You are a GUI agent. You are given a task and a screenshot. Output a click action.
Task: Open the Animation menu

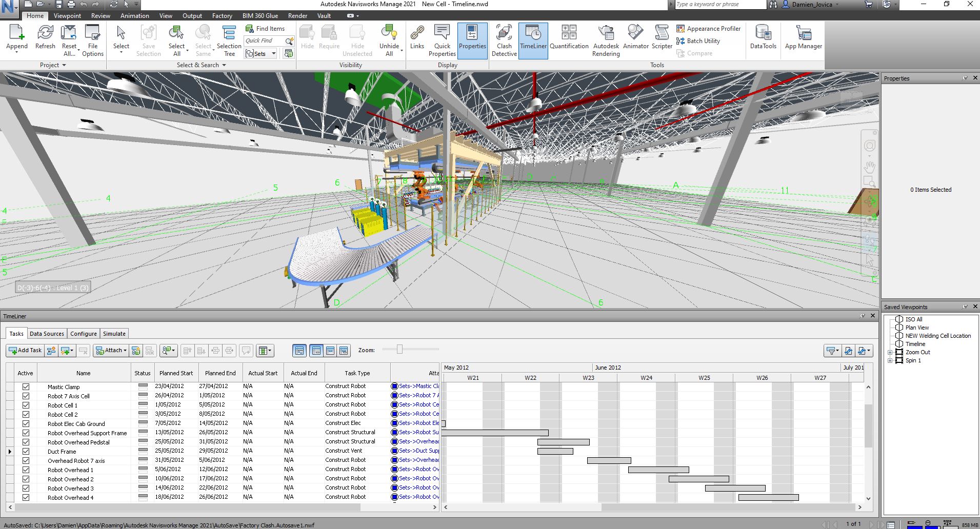134,15
